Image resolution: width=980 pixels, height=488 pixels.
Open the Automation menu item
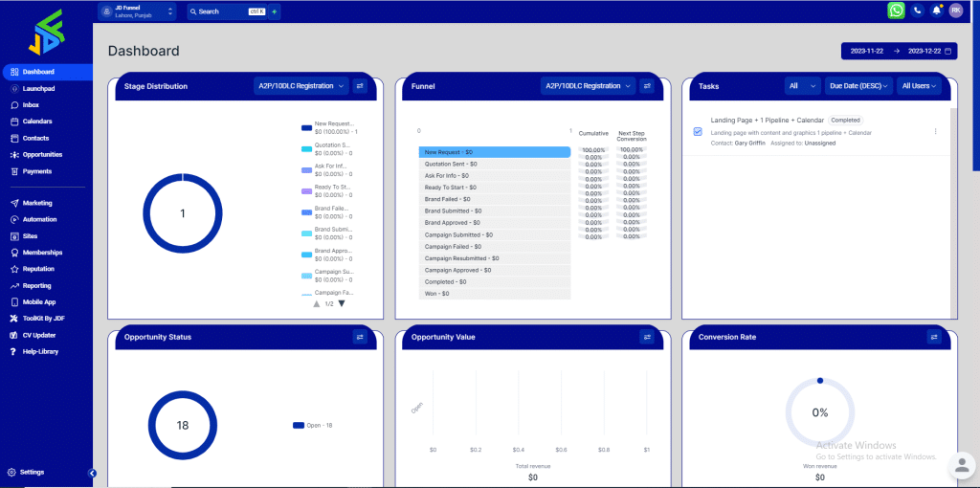click(x=39, y=219)
